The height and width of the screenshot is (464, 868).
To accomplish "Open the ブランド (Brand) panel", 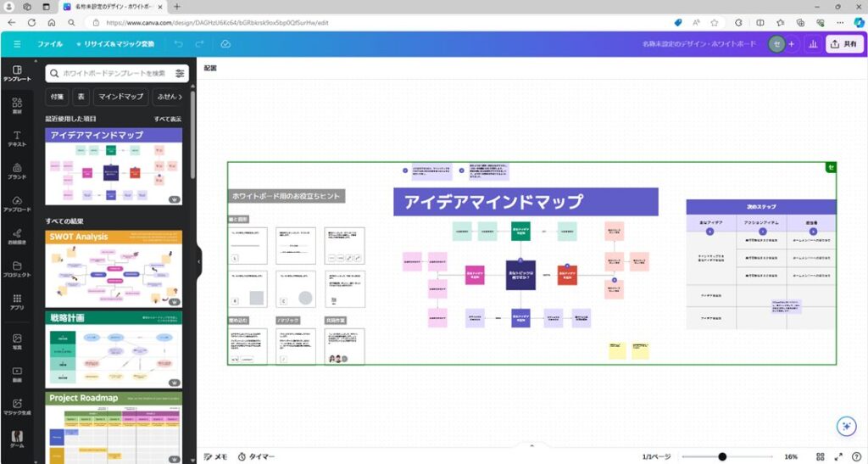I will click(17, 171).
